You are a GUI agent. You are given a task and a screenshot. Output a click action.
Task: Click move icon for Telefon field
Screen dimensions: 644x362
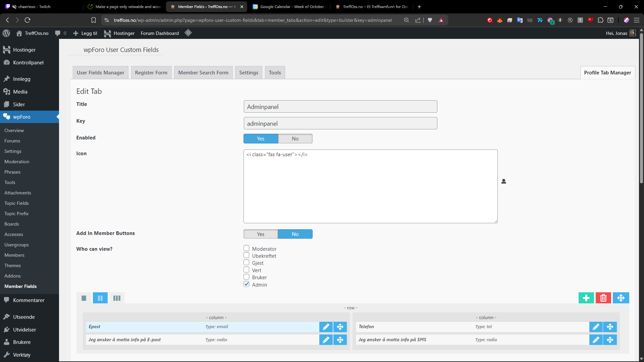click(610, 327)
